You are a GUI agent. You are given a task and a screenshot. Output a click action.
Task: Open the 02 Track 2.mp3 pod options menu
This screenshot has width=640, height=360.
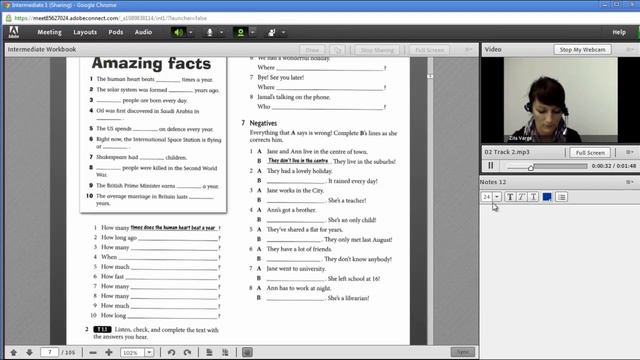pyautogui.click(x=630, y=152)
